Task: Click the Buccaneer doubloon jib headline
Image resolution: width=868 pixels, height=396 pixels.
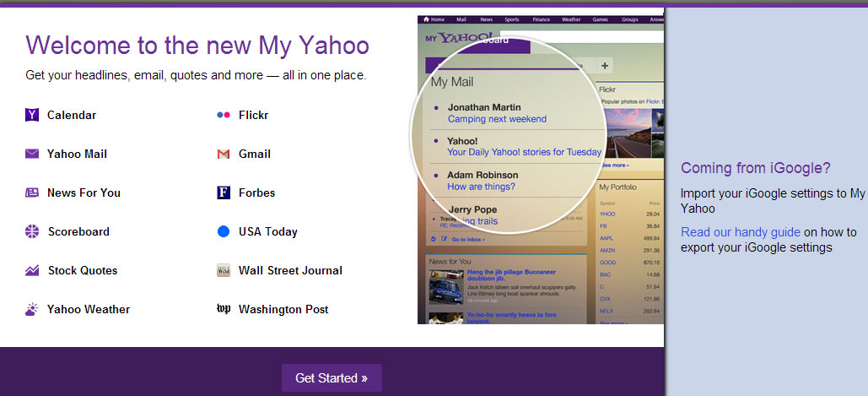Action: [511, 275]
